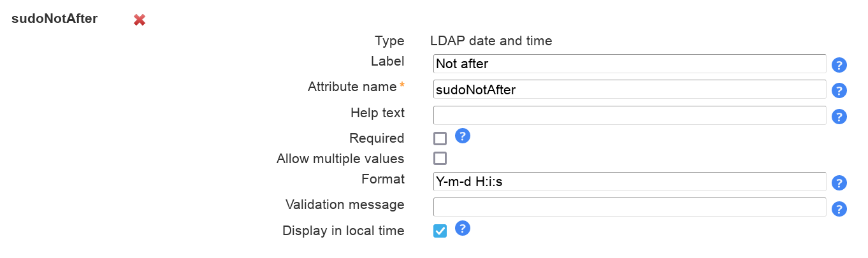The image size is (868, 258).
Task: Show help for Attribute name
Action: pos(839,90)
